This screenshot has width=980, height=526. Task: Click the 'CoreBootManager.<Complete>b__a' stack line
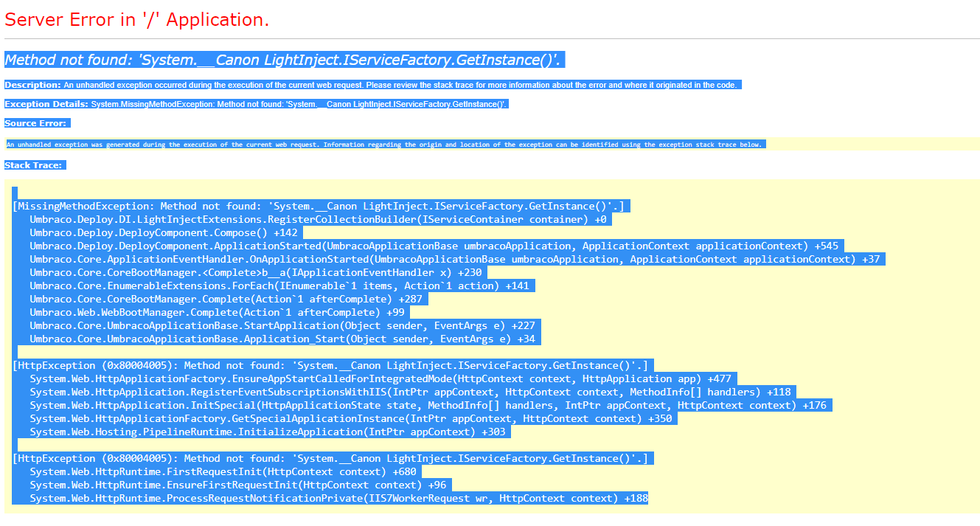[x=256, y=272]
